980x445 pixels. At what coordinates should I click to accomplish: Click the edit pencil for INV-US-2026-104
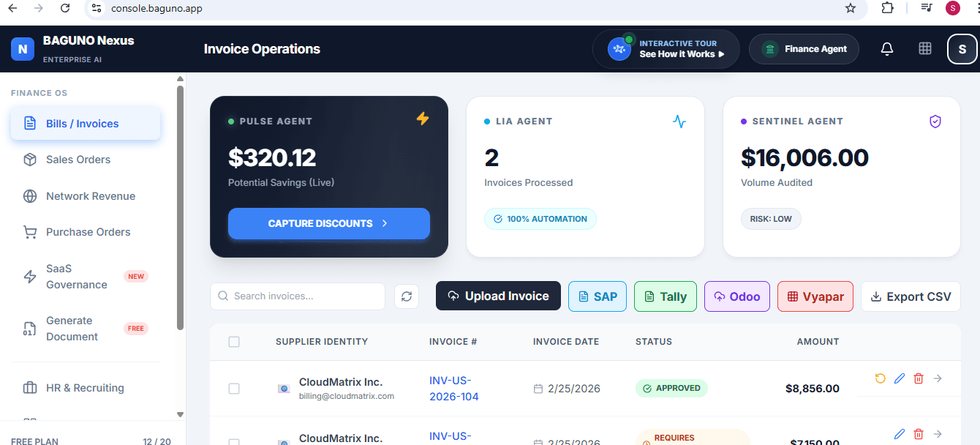[900, 378]
